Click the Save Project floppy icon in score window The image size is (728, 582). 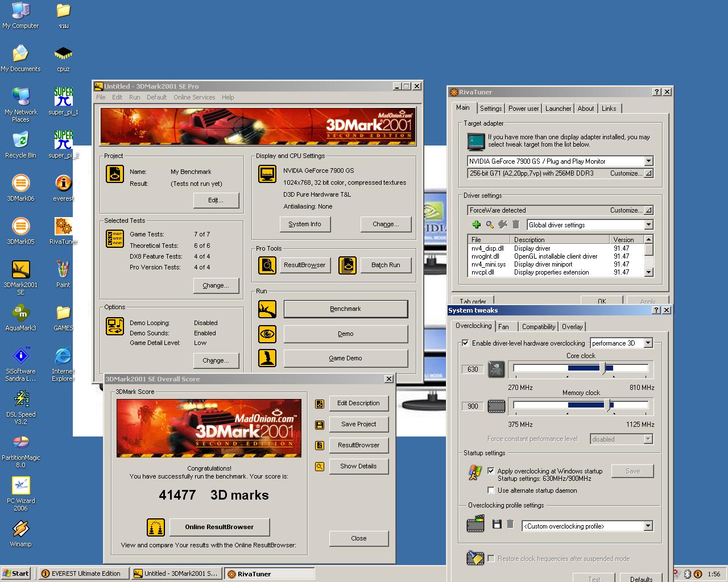[x=320, y=425]
